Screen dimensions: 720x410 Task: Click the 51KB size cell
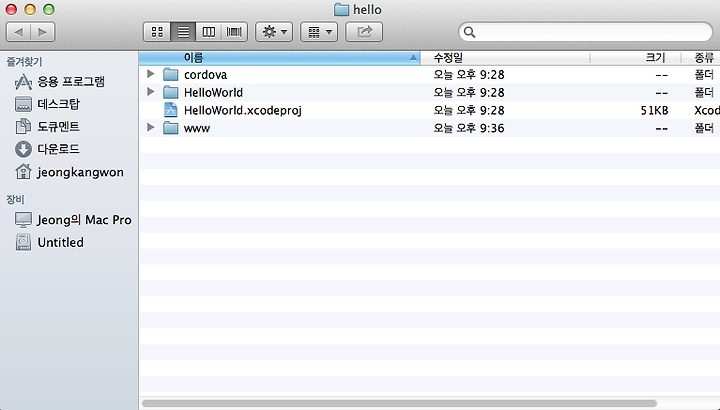654,111
